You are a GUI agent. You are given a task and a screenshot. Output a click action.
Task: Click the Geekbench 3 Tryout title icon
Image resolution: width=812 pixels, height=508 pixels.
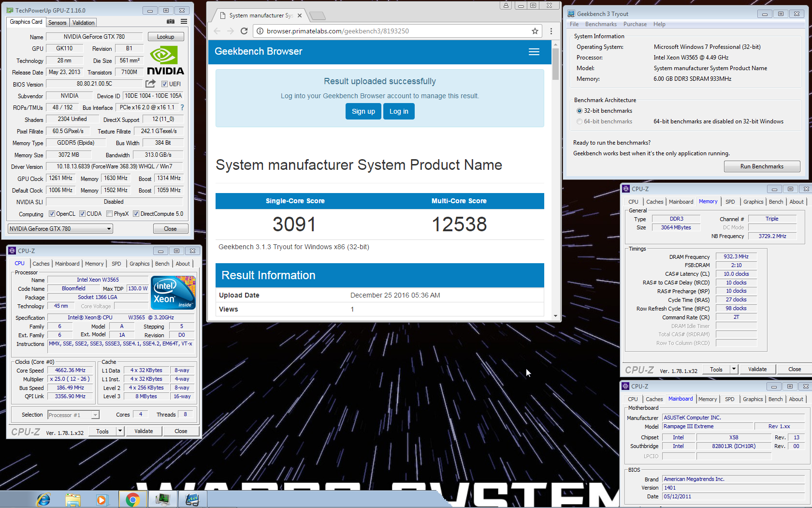pos(571,14)
